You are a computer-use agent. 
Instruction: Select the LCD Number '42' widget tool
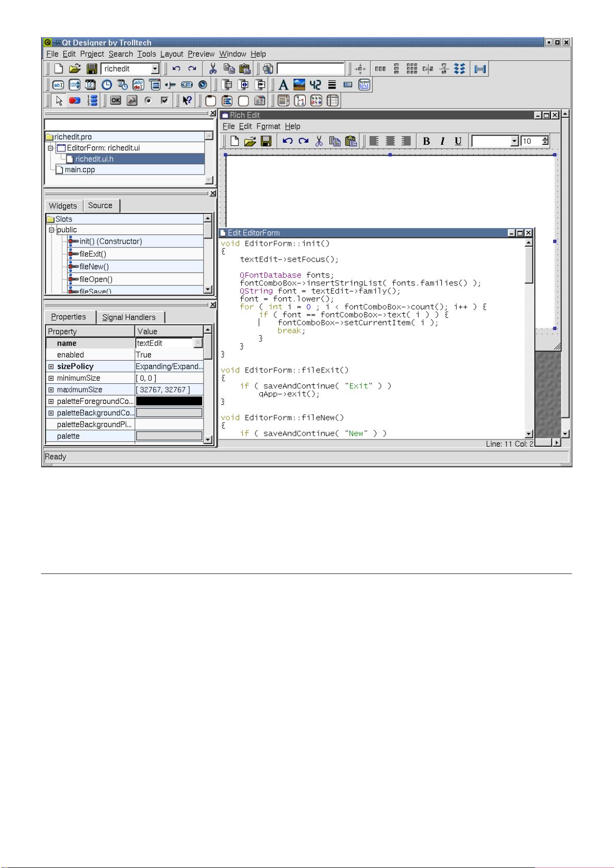[316, 85]
